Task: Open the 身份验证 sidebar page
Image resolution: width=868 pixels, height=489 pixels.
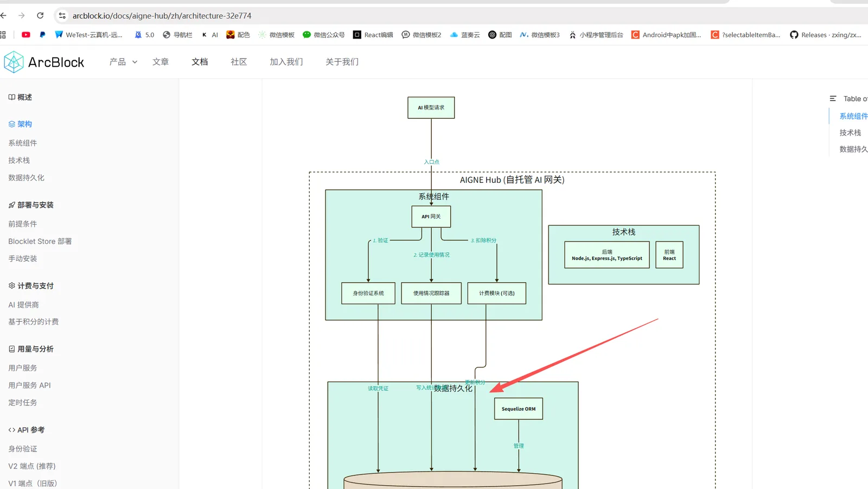Action: click(23, 448)
